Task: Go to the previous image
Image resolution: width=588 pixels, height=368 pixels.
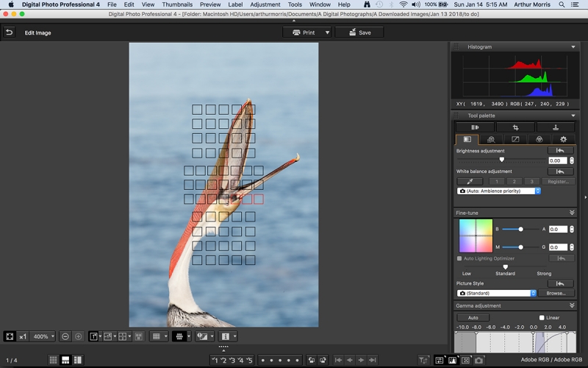Action: (x=350, y=360)
